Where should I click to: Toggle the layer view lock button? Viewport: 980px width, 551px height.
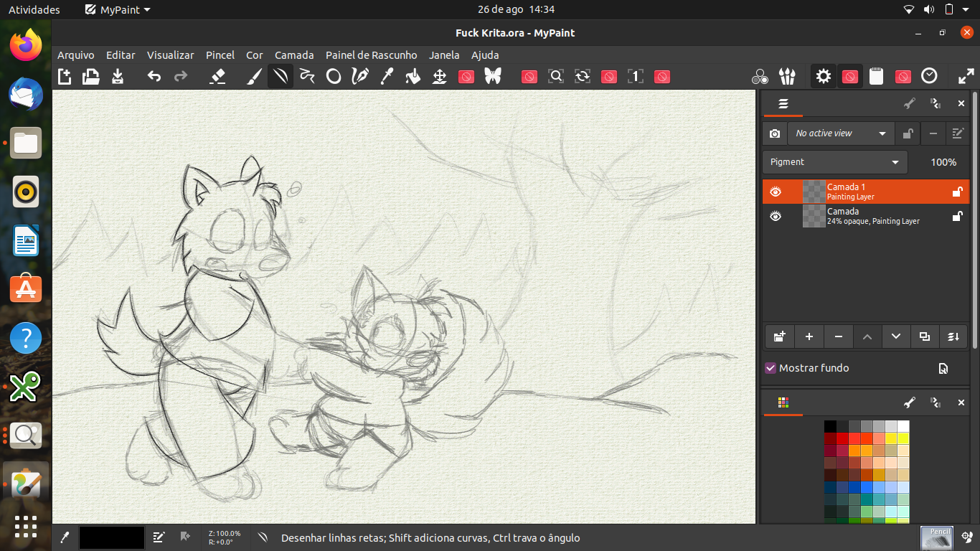pyautogui.click(x=908, y=133)
